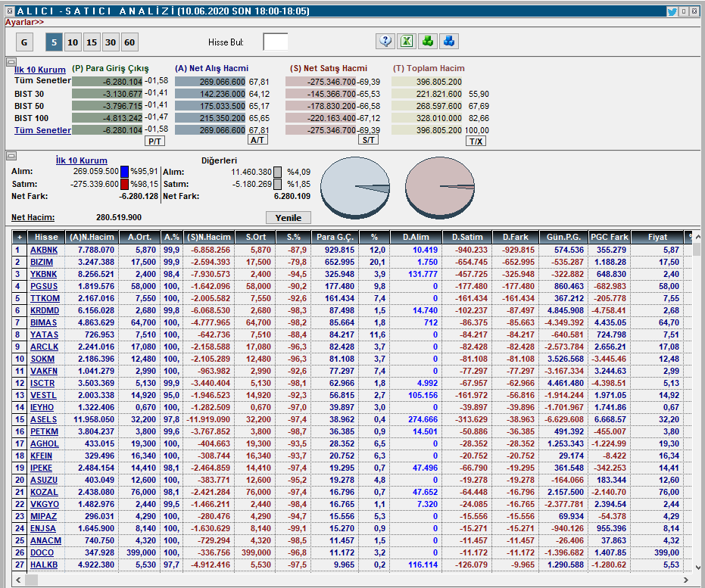Open the AKBNK stock link

(44, 250)
